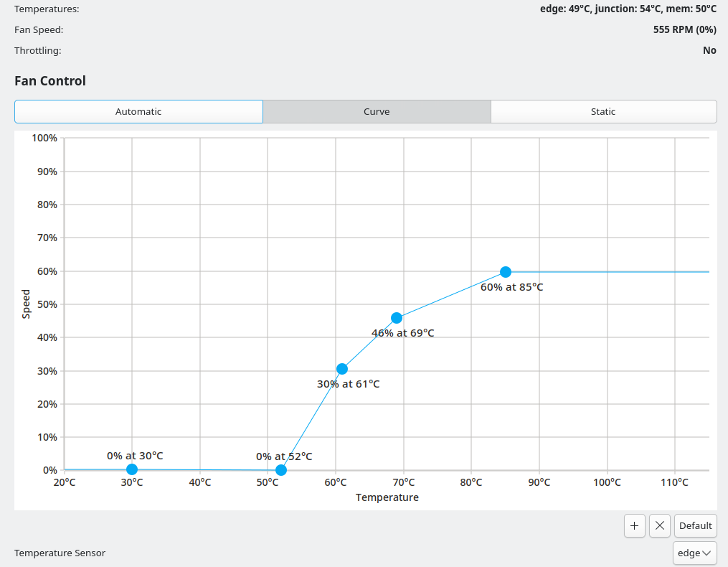Viewport: 728px width, 567px height.
Task: Select the 46% at 69°C curve point
Action: point(397,318)
